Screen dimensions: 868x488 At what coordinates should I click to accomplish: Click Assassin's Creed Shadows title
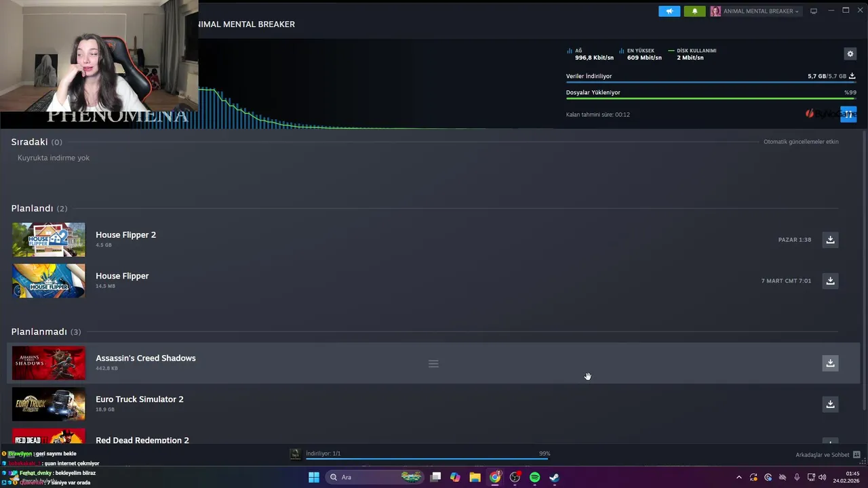point(146,358)
